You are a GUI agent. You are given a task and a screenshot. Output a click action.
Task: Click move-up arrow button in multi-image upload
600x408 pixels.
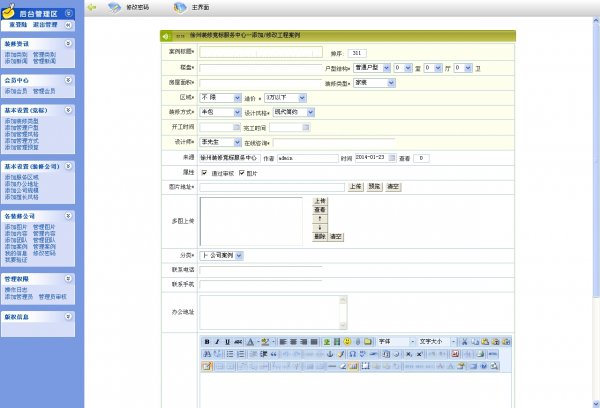(x=320, y=219)
